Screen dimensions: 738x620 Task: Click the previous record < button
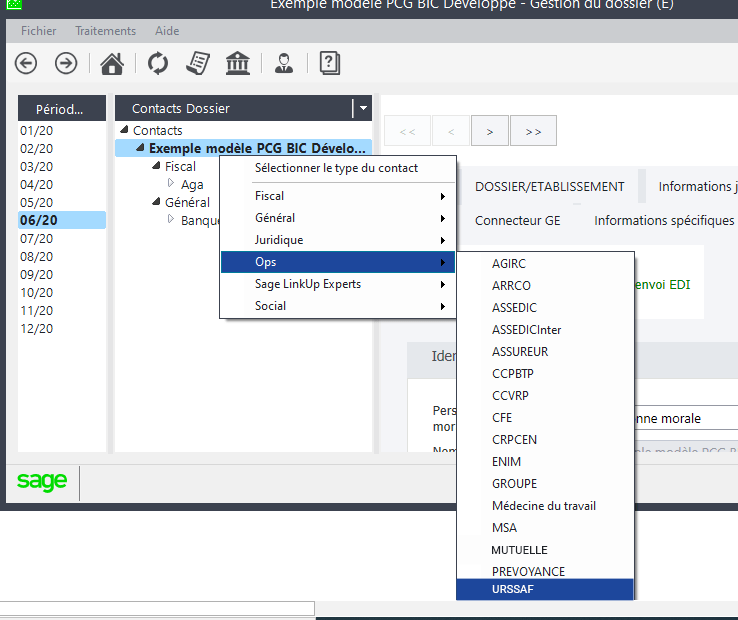point(451,131)
